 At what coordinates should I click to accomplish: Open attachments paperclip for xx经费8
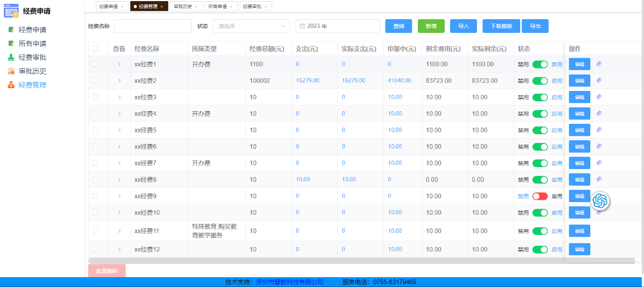pos(599,179)
